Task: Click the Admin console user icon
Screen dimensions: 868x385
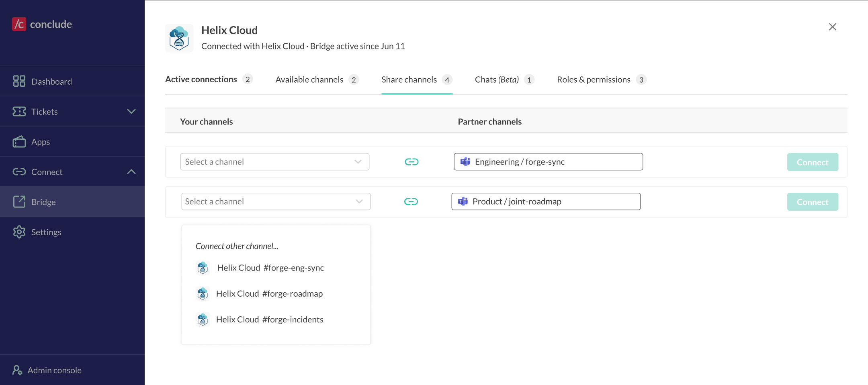Action: (x=17, y=370)
